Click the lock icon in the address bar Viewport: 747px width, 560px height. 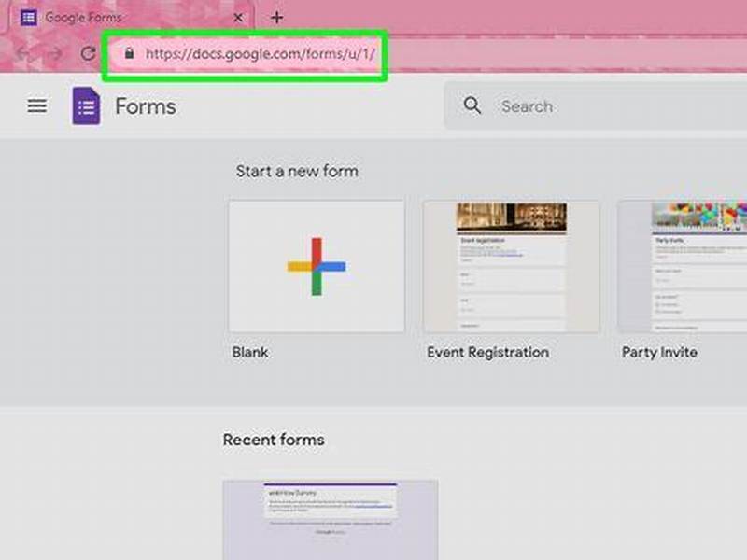[x=128, y=55]
